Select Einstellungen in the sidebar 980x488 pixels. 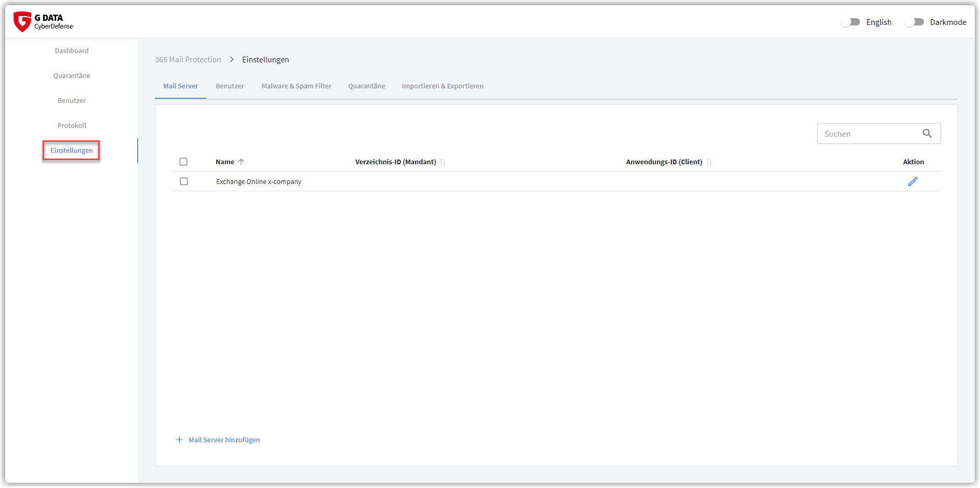click(x=72, y=150)
